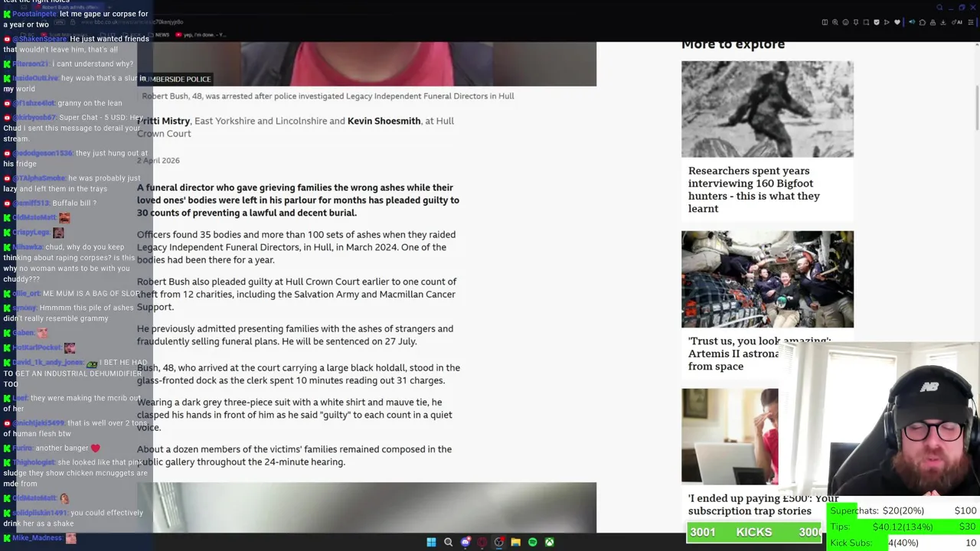
Task: Open the split view toolbar icon
Action: pos(825,22)
